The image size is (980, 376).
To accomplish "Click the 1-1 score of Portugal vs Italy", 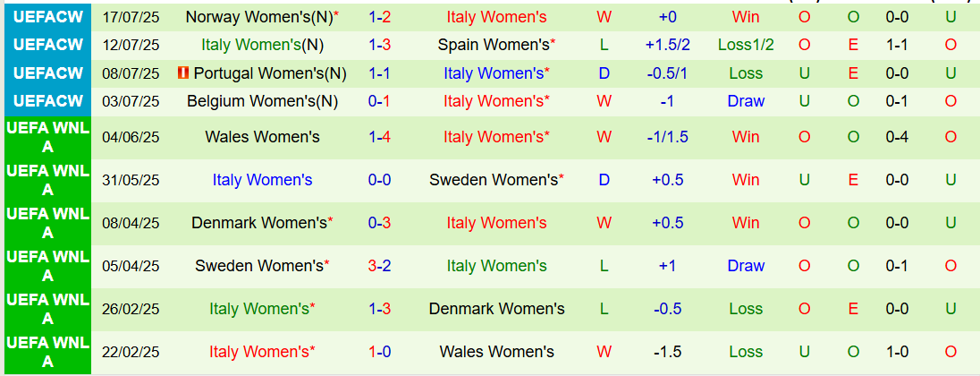I will click(380, 73).
